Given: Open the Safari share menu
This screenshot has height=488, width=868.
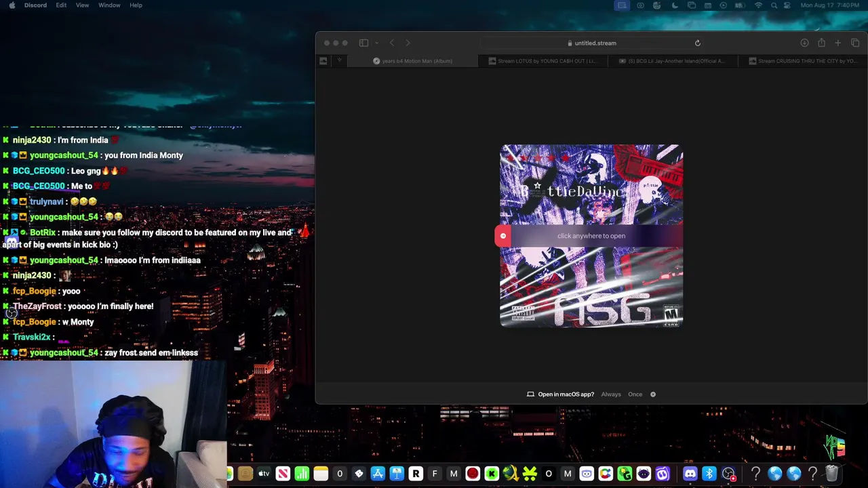Looking at the screenshot, I should click(x=821, y=43).
